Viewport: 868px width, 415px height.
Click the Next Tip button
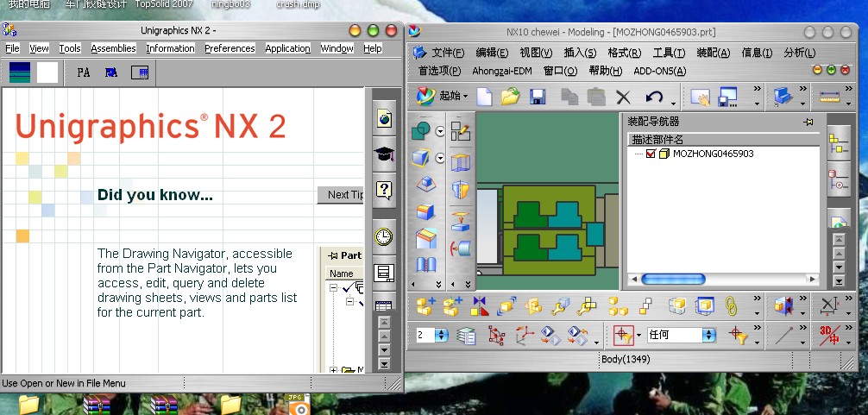341,195
